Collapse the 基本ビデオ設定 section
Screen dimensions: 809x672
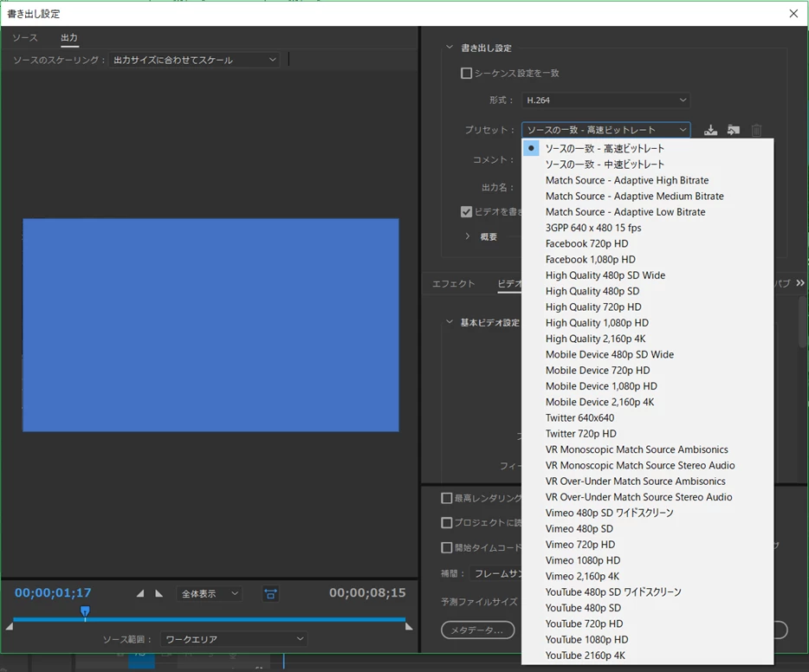pos(450,322)
